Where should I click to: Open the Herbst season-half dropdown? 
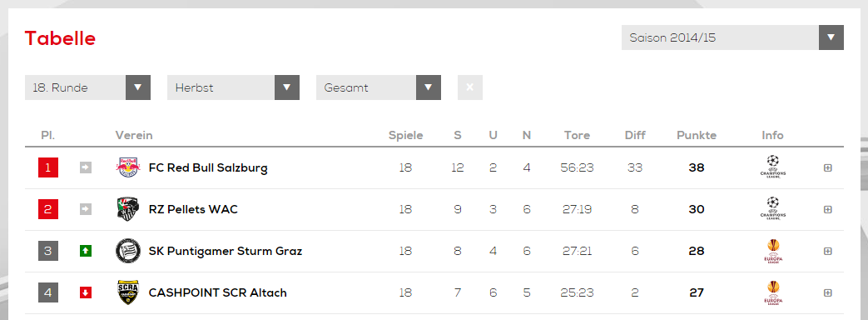[x=233, y=87]
